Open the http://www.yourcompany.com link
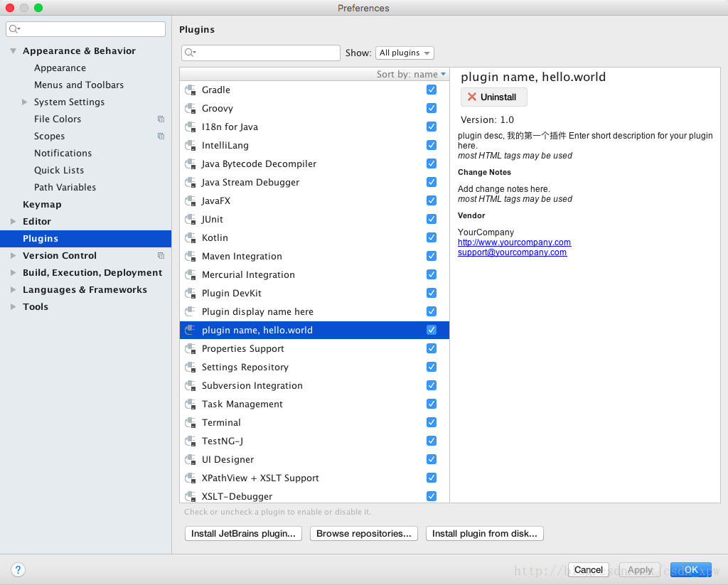Viewport: 728px width, 585px height. (x=515, y=242)
